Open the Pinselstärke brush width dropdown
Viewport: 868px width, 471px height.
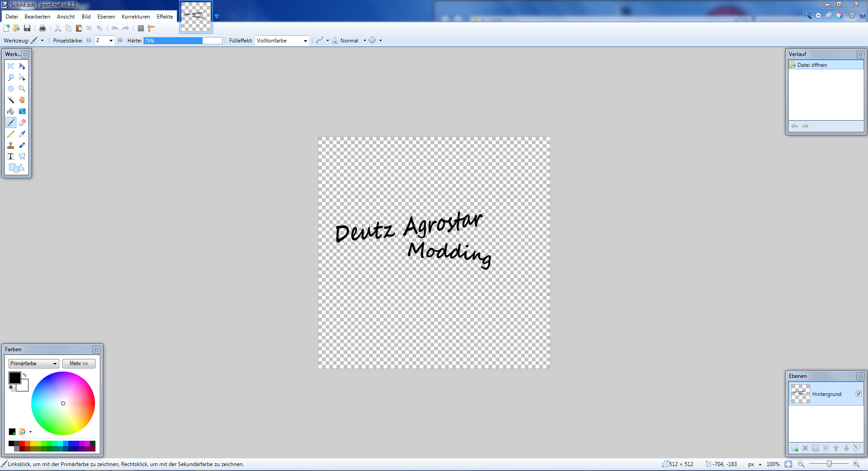[x=111, y=41]
